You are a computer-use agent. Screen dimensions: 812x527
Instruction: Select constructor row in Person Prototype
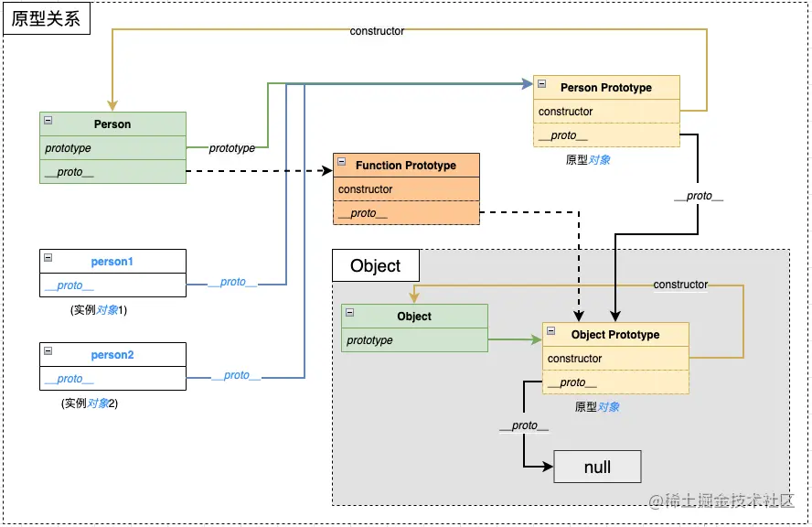pyautogui.click(x=606, y=112)
